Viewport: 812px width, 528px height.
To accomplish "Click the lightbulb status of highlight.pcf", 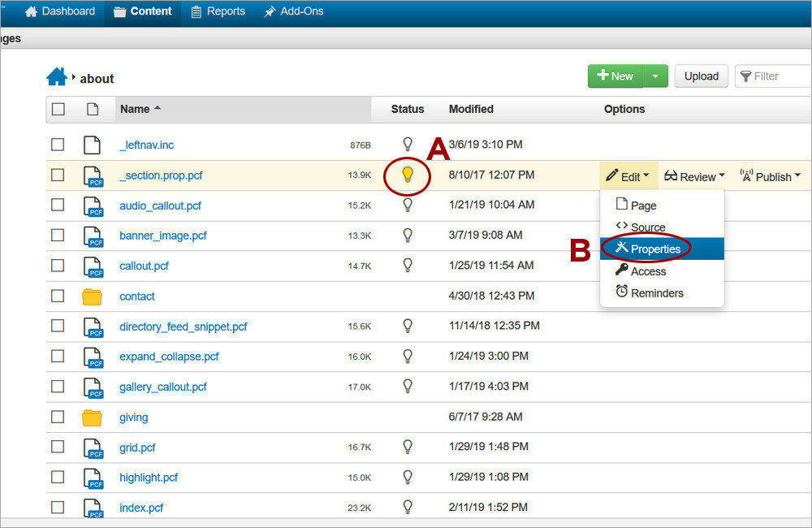I will tap(408, 477).
